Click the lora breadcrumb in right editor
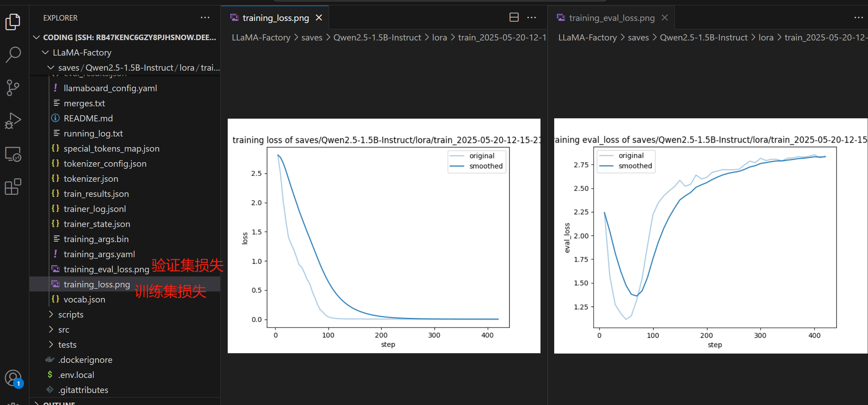The image size is (868, 405). 765,37
